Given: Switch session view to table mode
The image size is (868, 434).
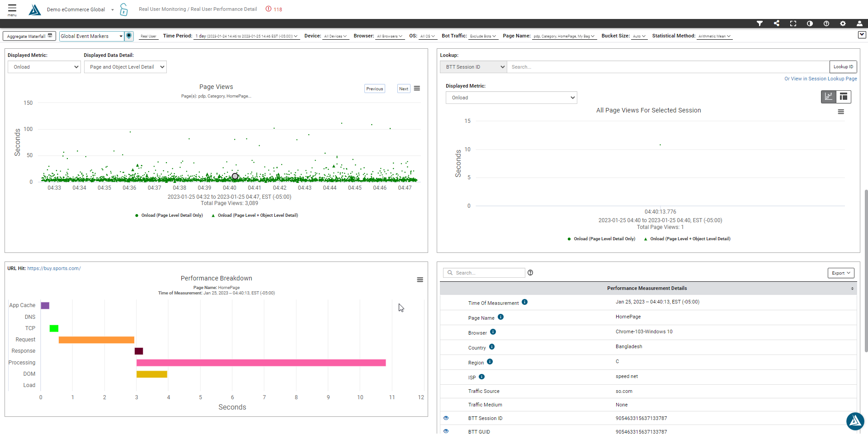Looking at the screenshot, I should point(844,97).
